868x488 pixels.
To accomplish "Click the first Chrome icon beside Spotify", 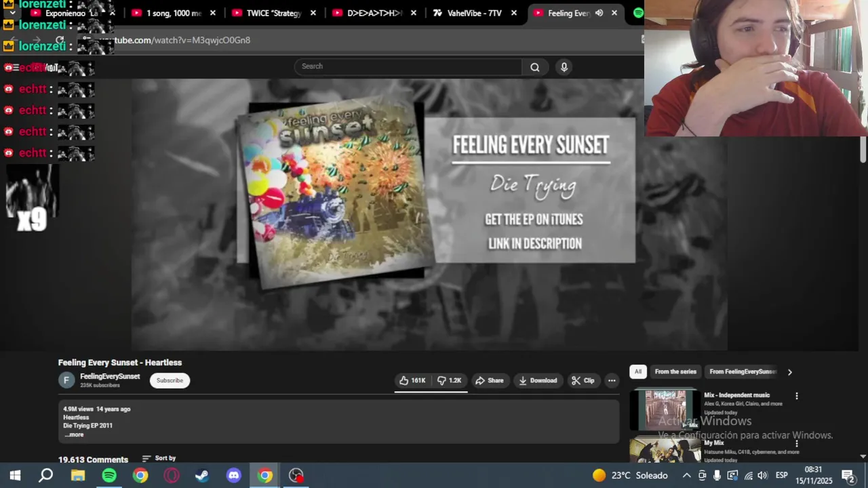I will [x=140, y=476].
